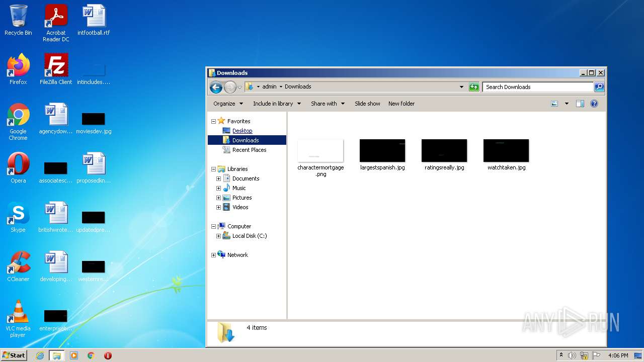Image resolution: width=644 pixels, height=362 pixels.
Task: Open the Share with dropdown
Action: coord(328,104)
